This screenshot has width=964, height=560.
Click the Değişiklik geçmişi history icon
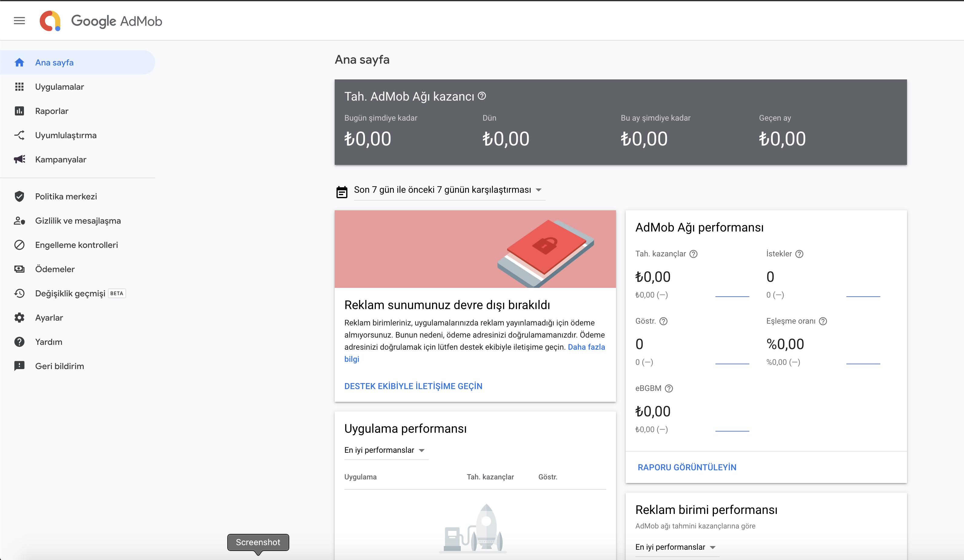pyautogui.click(x=19, y=293)
